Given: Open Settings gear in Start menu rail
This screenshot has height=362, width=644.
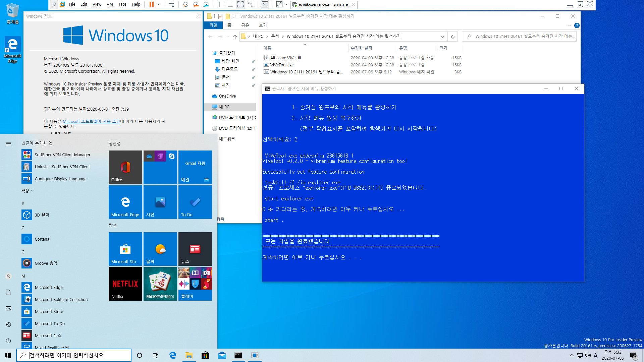Looking at the screenshot, I should tap(8, 324).
